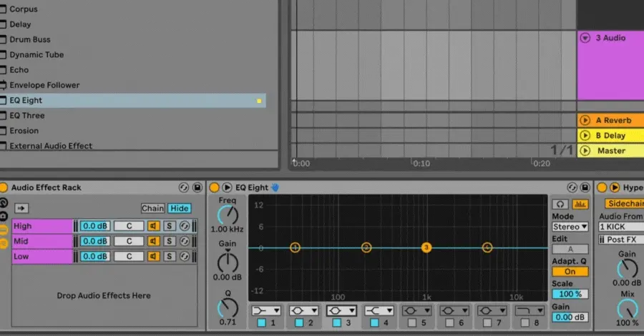
Task: Mute the High chain with its speaker button
Action: [x=154, y=226]
